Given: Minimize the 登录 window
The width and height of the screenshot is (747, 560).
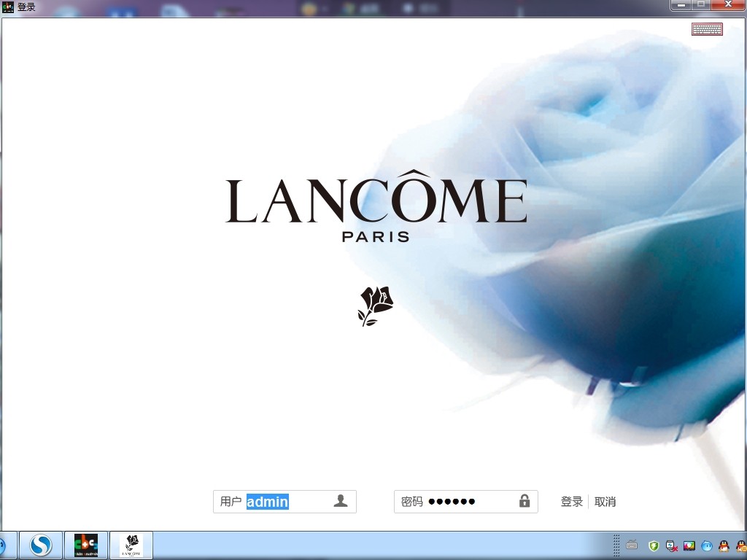Looking at the screenshot, I should tap(682, 5).
